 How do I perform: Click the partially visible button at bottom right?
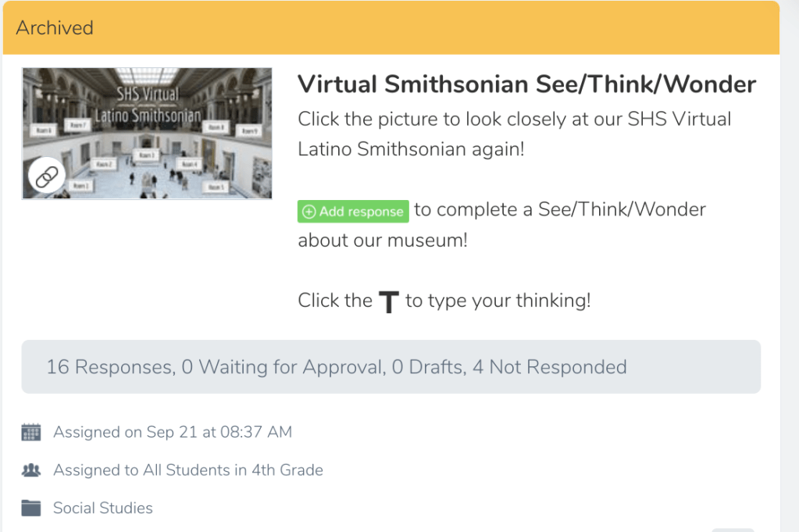733,530
